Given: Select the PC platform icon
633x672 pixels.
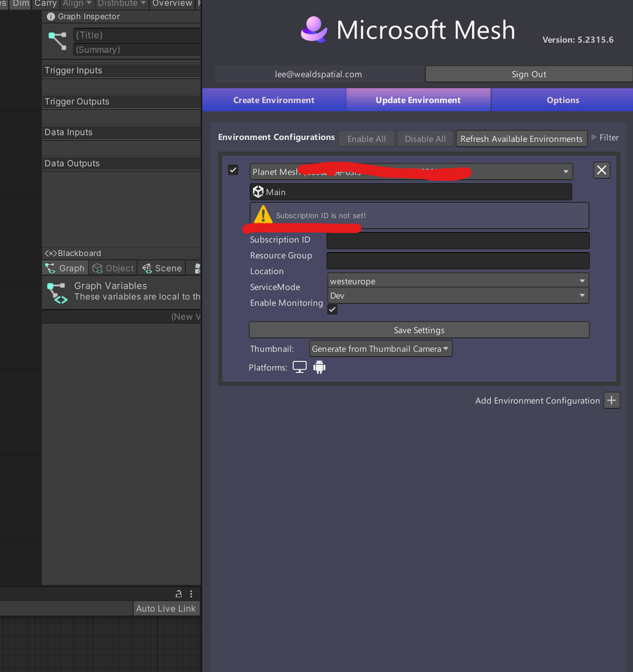Looking at the screenshot, I should [299, 367].
